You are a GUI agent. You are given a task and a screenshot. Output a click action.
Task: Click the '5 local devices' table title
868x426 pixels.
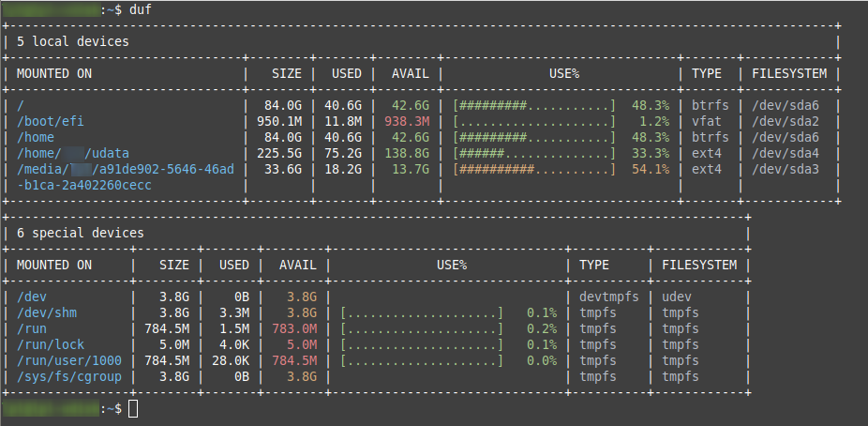72,41
